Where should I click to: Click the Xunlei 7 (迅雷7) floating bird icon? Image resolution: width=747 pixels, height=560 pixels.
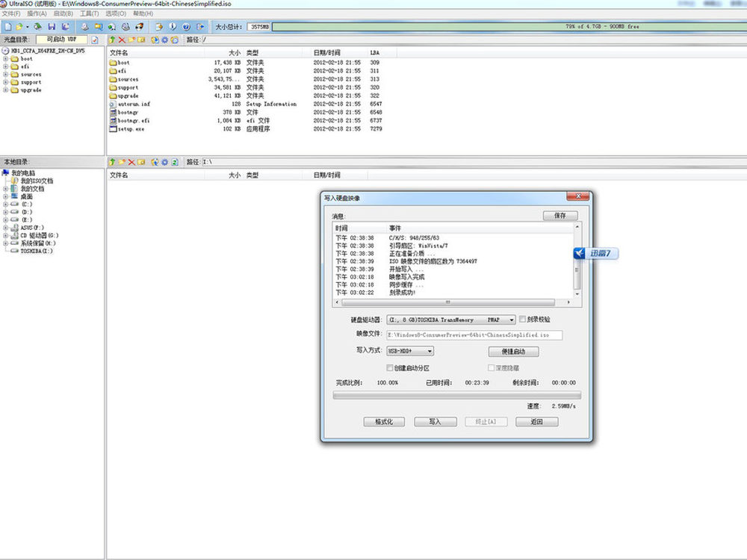coord(580,253)
